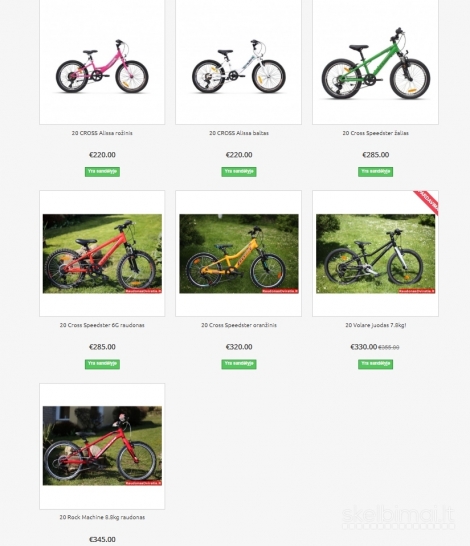Click green stock button under white Alissa bike

tap(239, 172)
